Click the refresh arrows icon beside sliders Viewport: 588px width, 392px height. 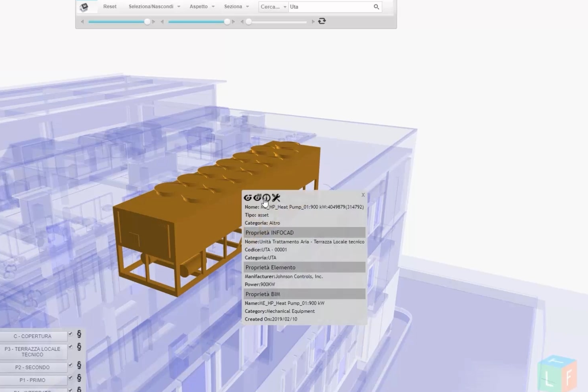[322, 21]
